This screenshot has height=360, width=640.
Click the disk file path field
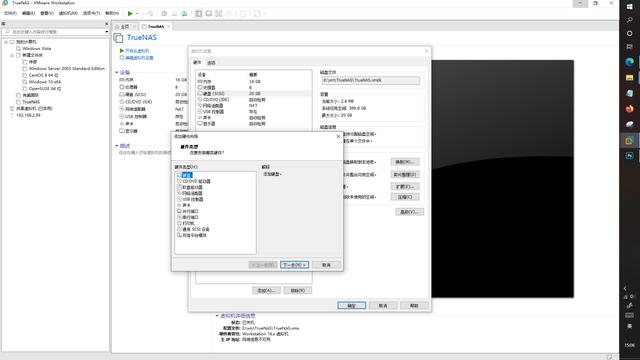(x=370, y=80)
